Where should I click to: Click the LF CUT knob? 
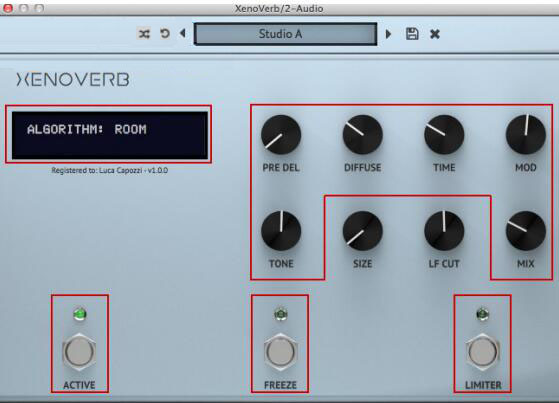pyautogui.click(x=444, y=231)
